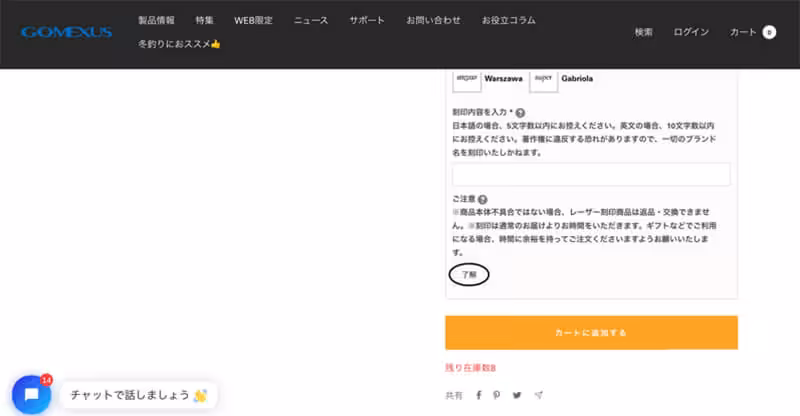
Task: Select the 了解 agreement option
Action: click(469, 275)
